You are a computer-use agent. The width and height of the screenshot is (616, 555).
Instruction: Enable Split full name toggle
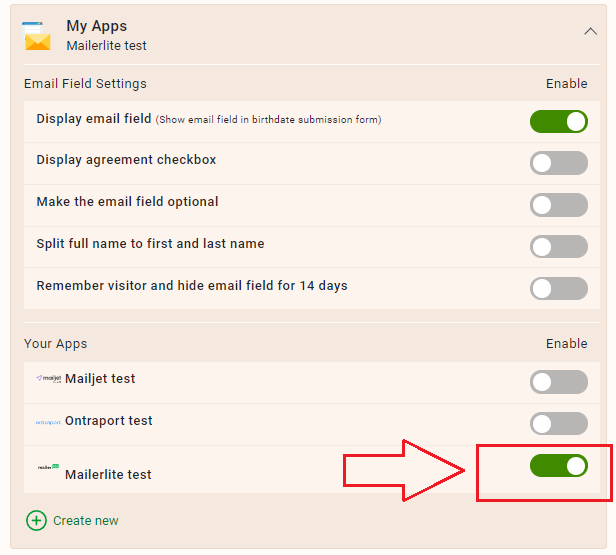[x=559, y=247]
